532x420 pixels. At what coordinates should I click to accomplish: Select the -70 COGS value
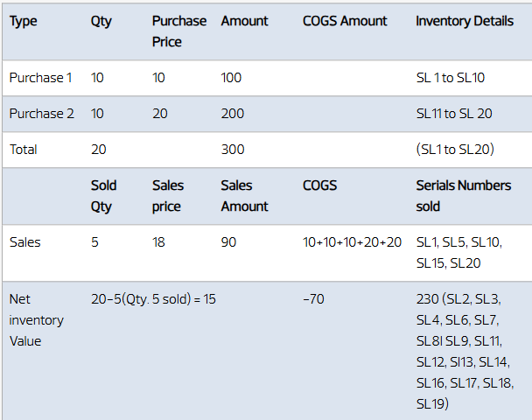tap(314, 299)
